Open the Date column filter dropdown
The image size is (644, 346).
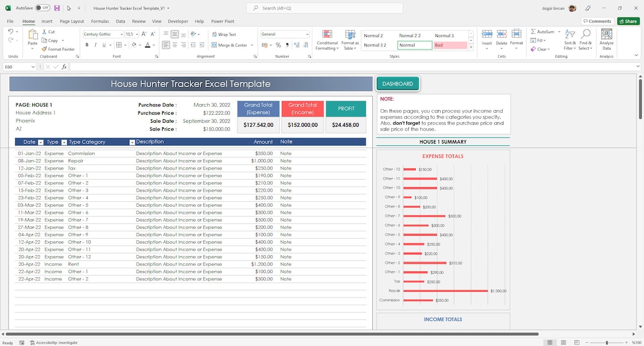pos(40,142)
